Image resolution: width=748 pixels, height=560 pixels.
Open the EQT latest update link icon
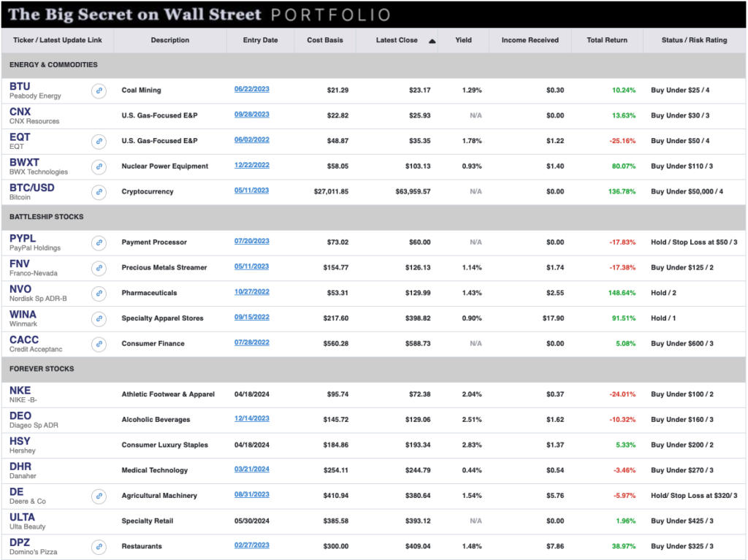click(99, 141)
